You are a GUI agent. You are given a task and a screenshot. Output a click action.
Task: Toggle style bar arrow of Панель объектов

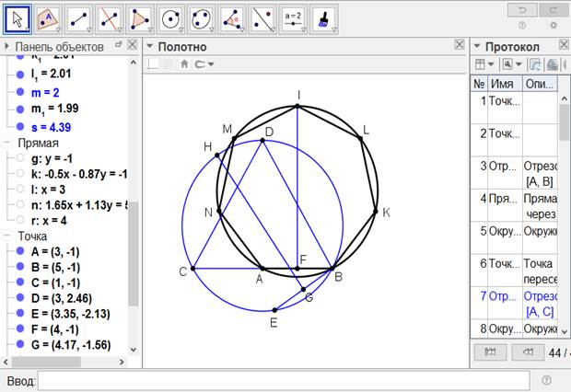[6, 46]
